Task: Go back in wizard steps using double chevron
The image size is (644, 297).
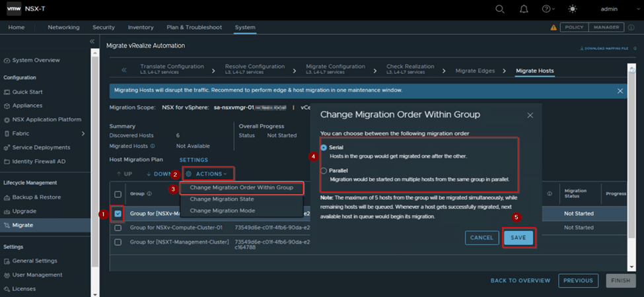Action: [124, 70]
